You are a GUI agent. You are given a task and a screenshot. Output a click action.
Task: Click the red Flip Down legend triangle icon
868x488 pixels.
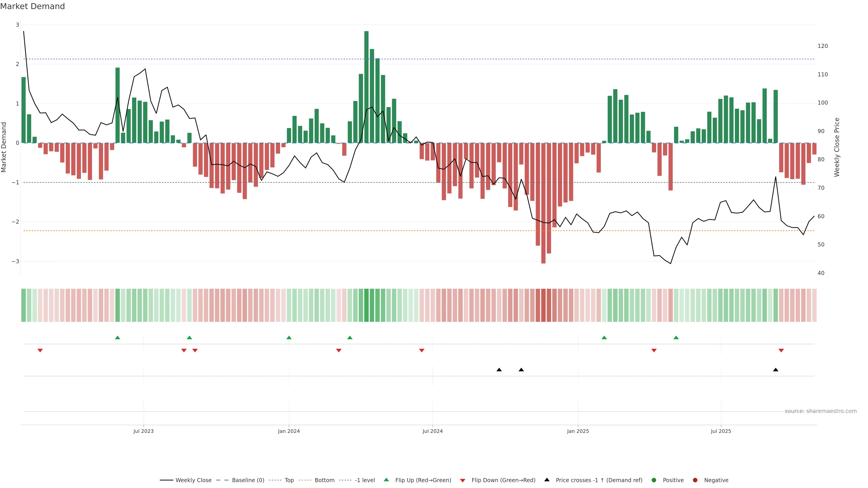tap(463, 481)
